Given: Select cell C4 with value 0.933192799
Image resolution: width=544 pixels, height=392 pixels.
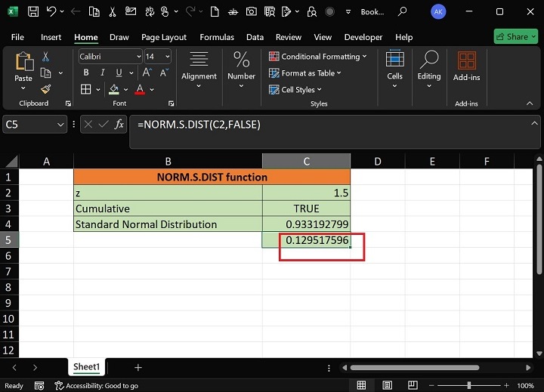Looking at the screenshot, I should click(x=306, y=224).
